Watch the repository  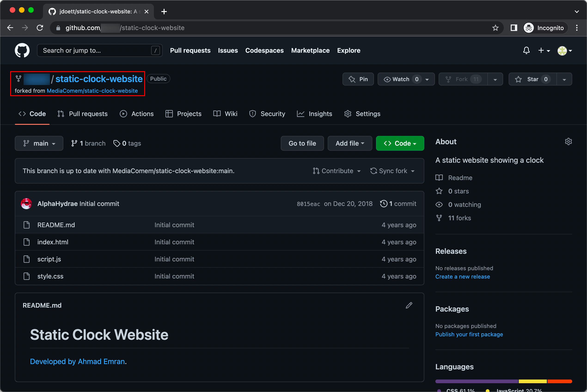pyautogui.click(x=401, y=79)
